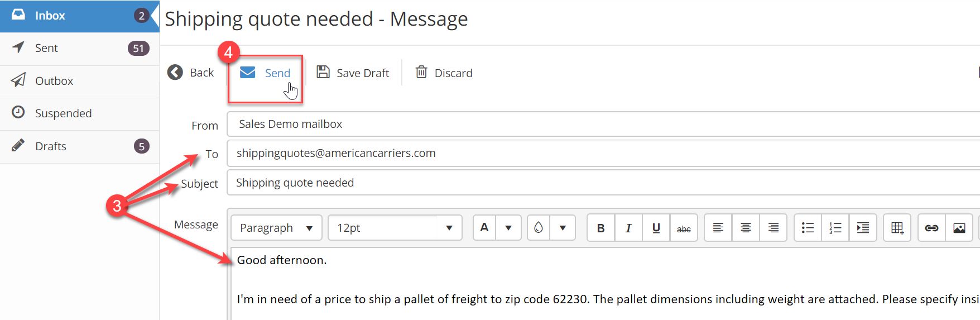This screenshot has height=320, width=980.
Task: Increase indent of paragraph
Action: coord(863,228)
